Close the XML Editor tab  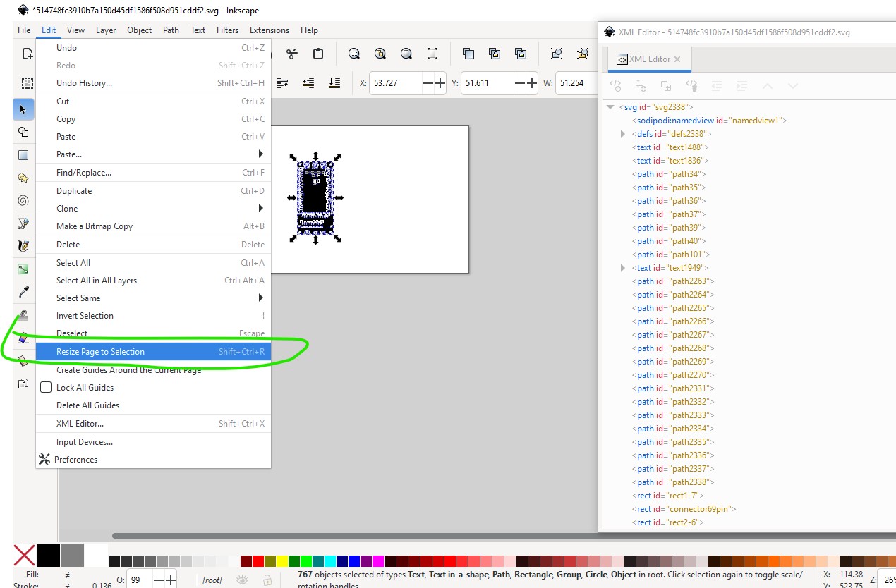pyautogui.click(x=677, y=59)
